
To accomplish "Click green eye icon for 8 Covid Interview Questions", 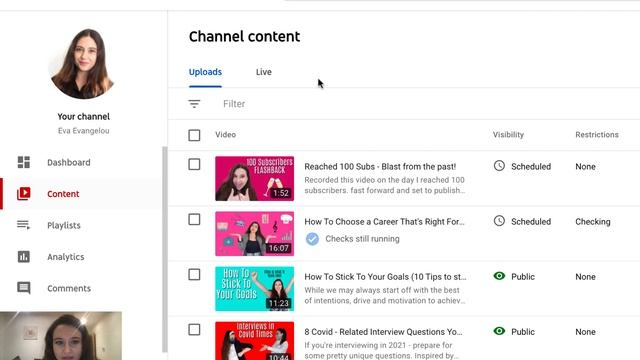I will pyautogui.click(x=499, y=331).
